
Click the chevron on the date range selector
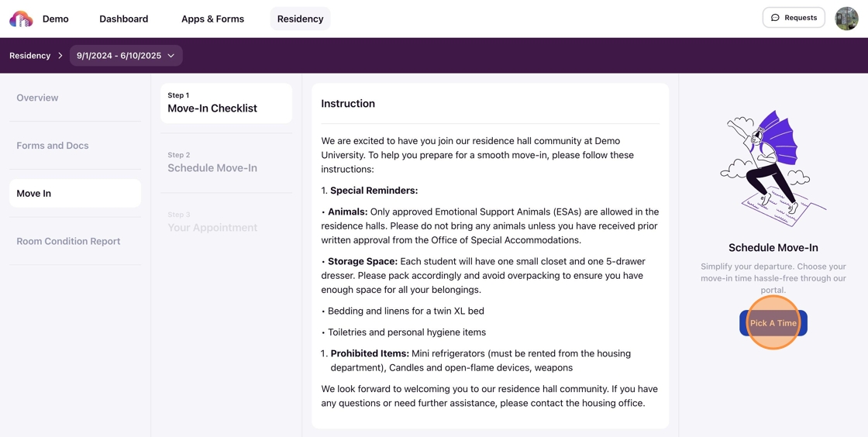(x=171, y=56)
